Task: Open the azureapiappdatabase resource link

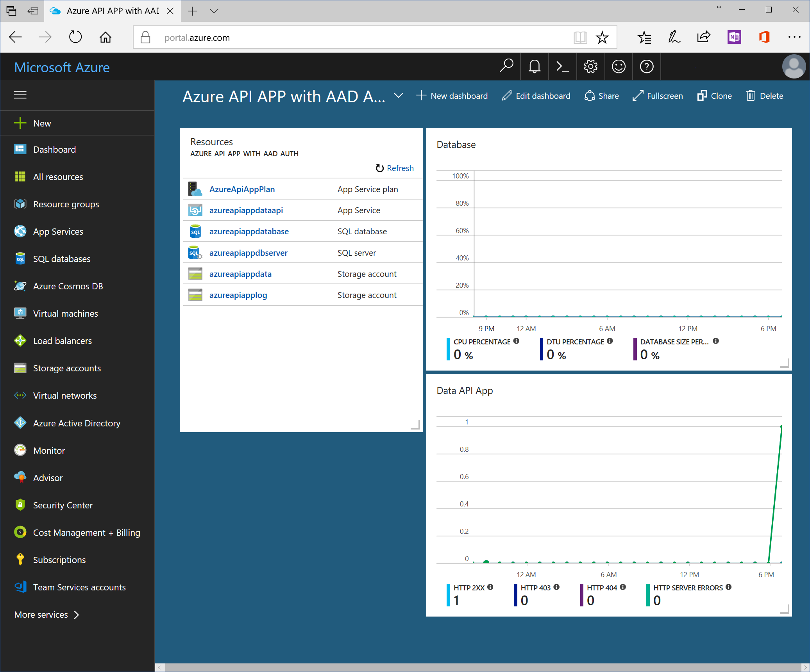Action: click(249, 232)
